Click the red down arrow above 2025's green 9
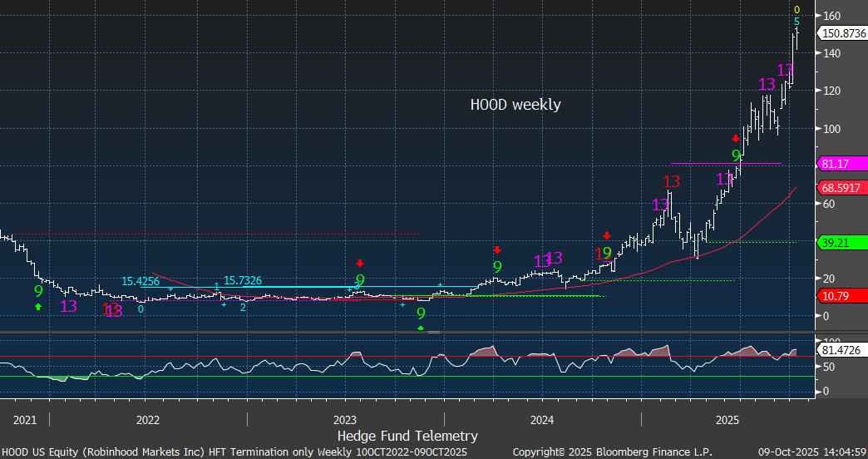Screen dimensions: 868x459 [x=736, y=139]
